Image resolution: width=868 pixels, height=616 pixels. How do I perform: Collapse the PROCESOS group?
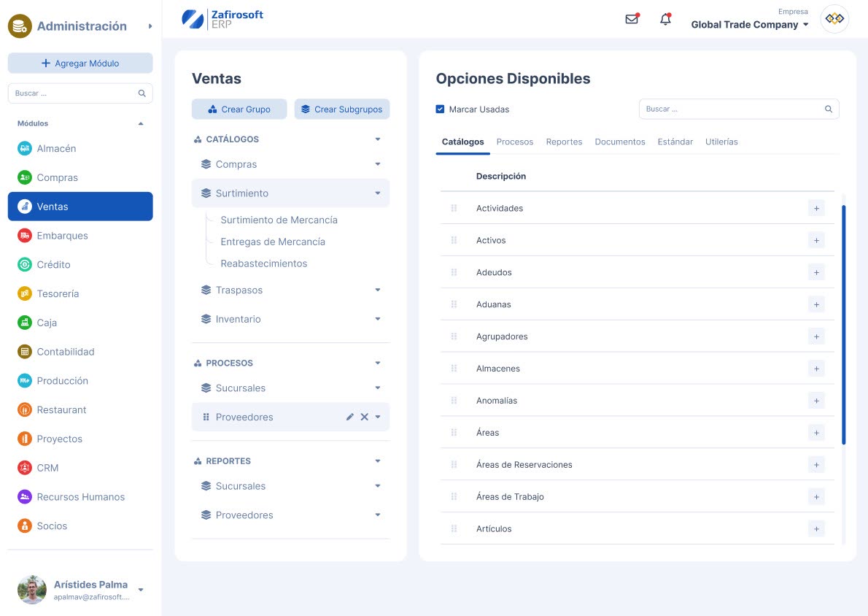click(x=378, y=363)
